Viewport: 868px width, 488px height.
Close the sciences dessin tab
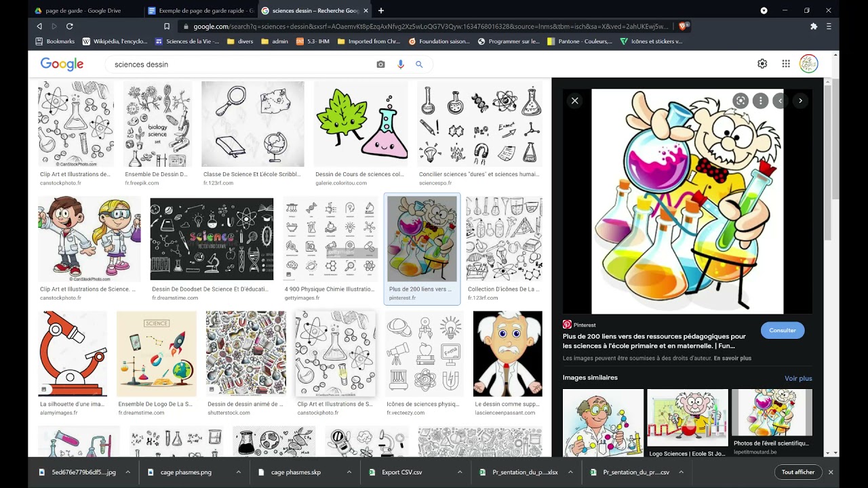[x=366, y=11]
